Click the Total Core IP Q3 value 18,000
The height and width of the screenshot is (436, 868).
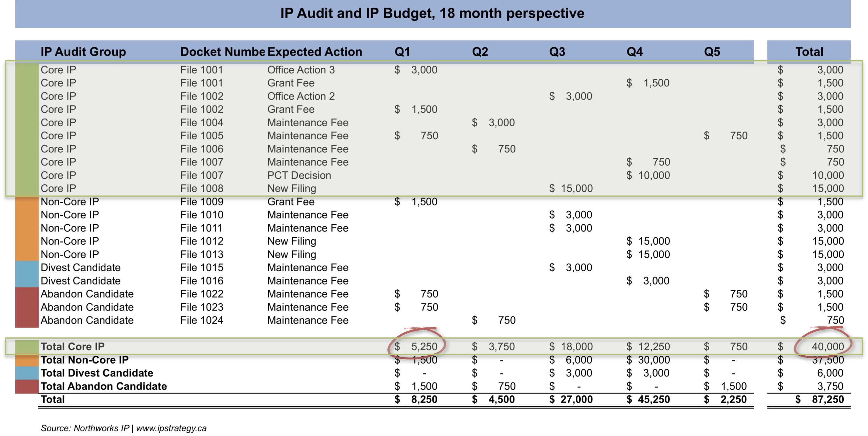[576, 346]
